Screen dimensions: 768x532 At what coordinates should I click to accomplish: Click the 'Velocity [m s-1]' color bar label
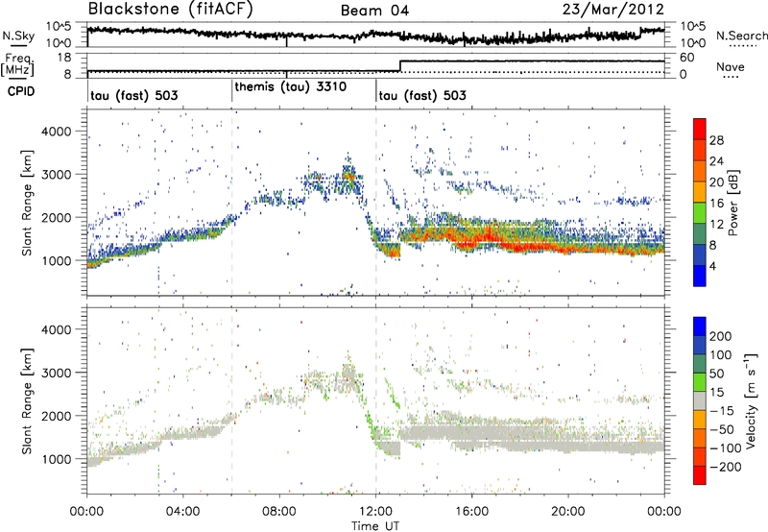[x=751, y=399]
